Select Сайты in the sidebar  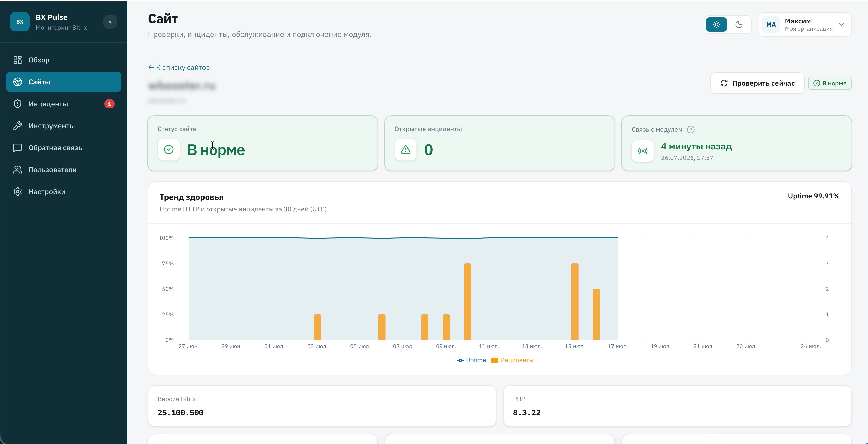coord(64,82)
